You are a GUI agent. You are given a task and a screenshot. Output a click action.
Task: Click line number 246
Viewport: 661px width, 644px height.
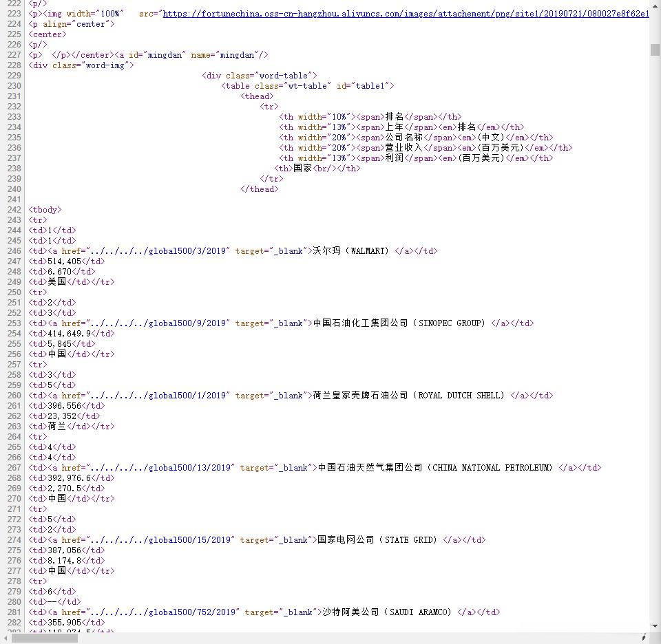click(x=14, y=251)
